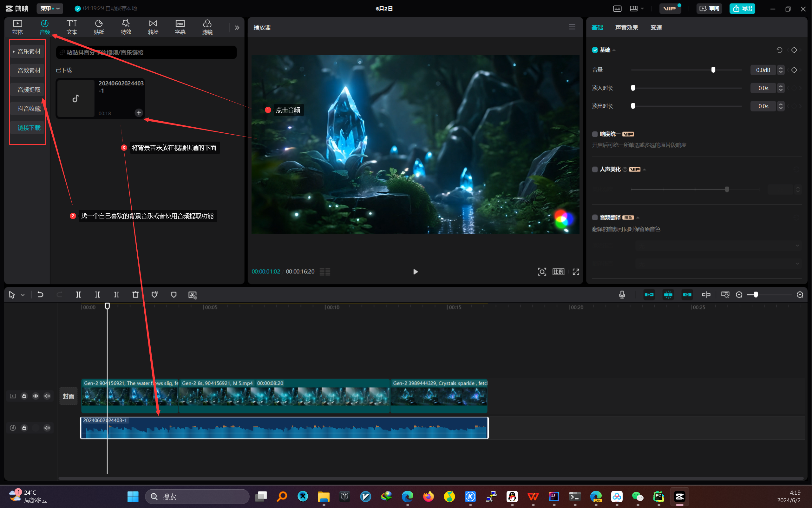812x508 pixels.
Task: Play the video in the player
Action: tap(416, 271)
